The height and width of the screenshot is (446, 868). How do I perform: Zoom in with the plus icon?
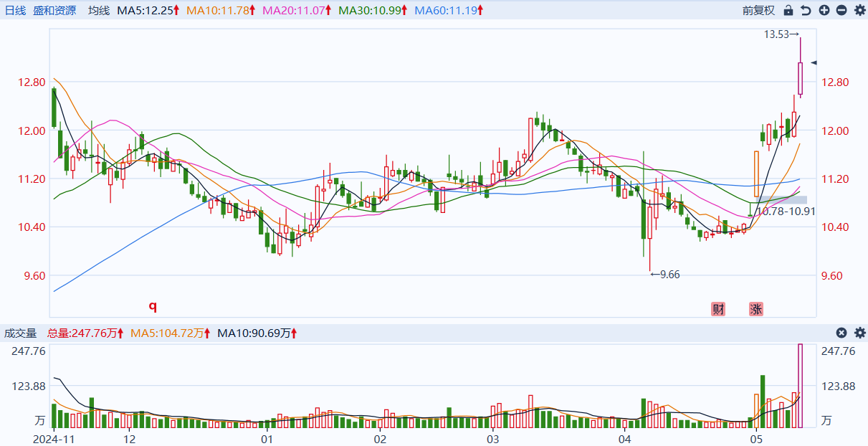(x=824, y=11)
